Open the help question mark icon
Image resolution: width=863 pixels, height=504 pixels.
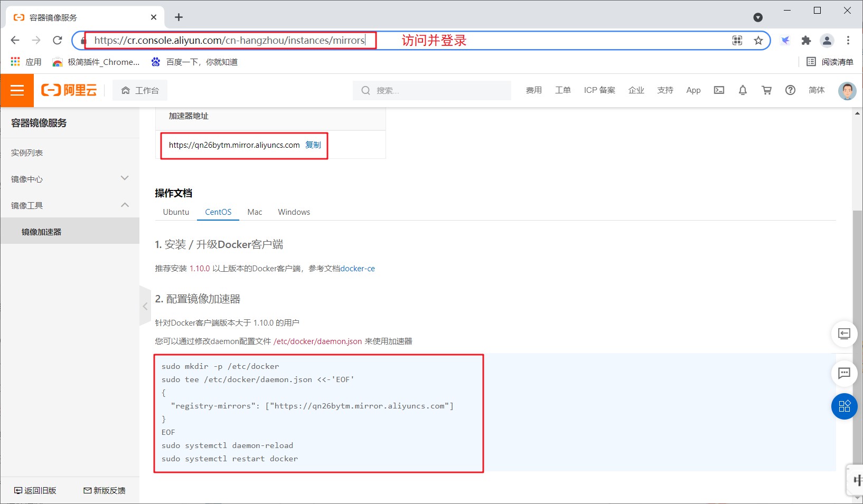[790, 90]
